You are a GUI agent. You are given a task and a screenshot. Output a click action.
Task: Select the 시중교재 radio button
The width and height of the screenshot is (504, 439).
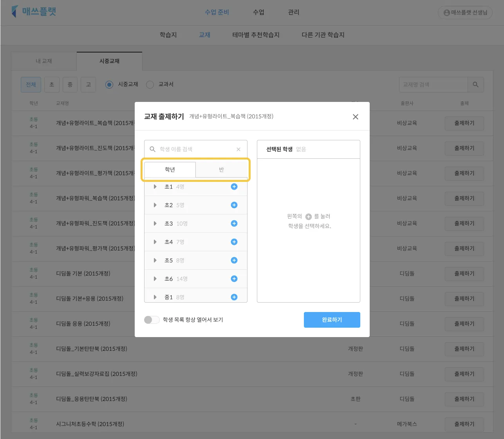click(109, 85)
